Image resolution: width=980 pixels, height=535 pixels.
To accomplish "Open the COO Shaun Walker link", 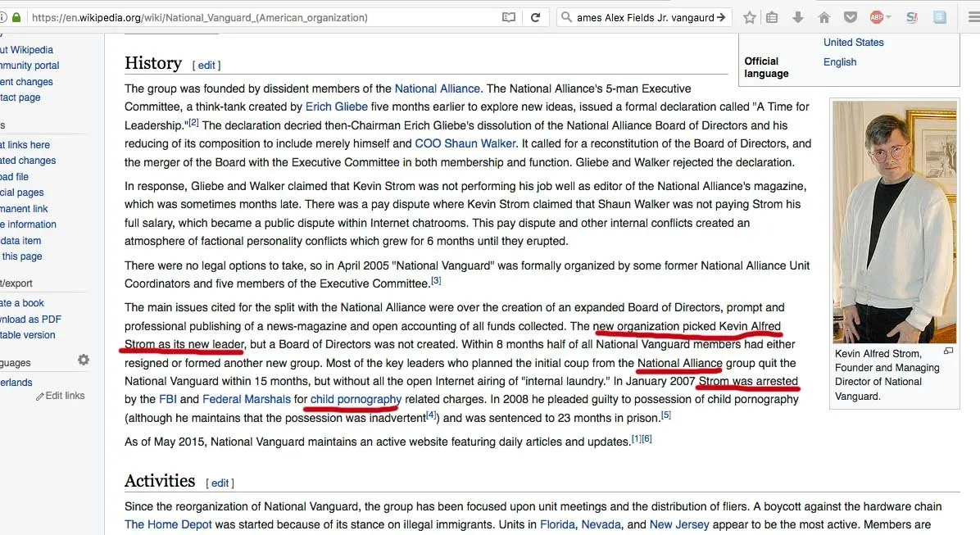I will 465,143.
